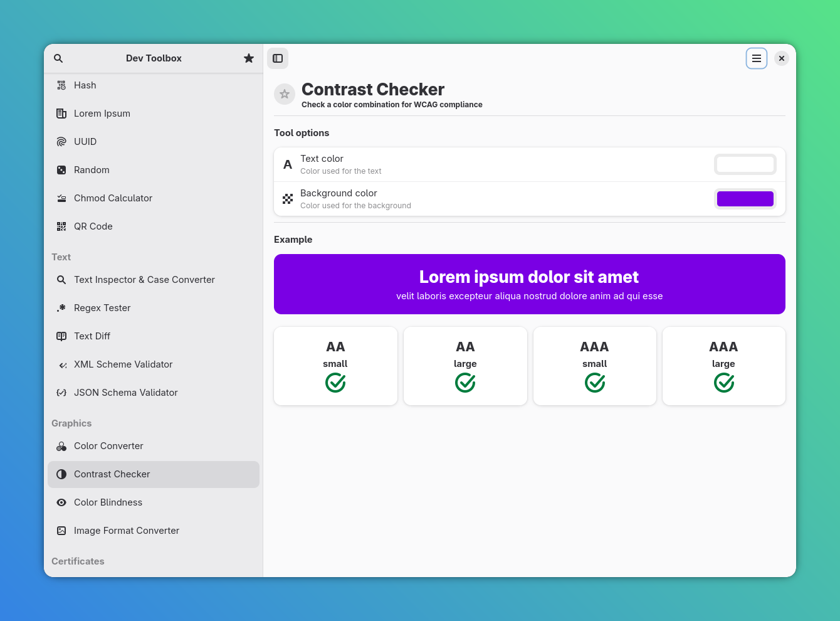This screenshot has height=621, width=840.
Task: Click the favorites star in the sidebar header
Action: click(x=249, y=58)
